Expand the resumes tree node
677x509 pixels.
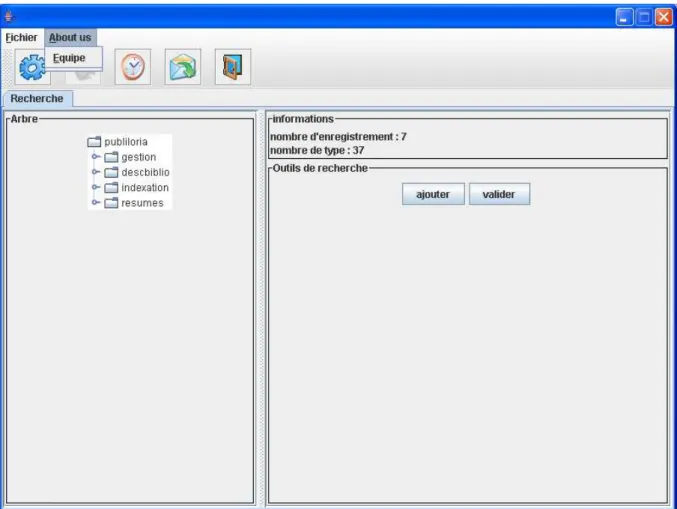96,202
